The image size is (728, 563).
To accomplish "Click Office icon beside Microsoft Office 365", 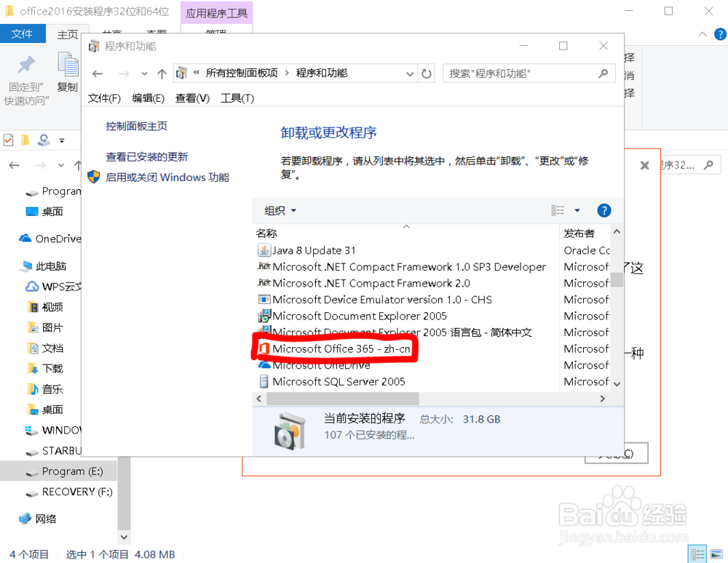I will coord(264,348).
